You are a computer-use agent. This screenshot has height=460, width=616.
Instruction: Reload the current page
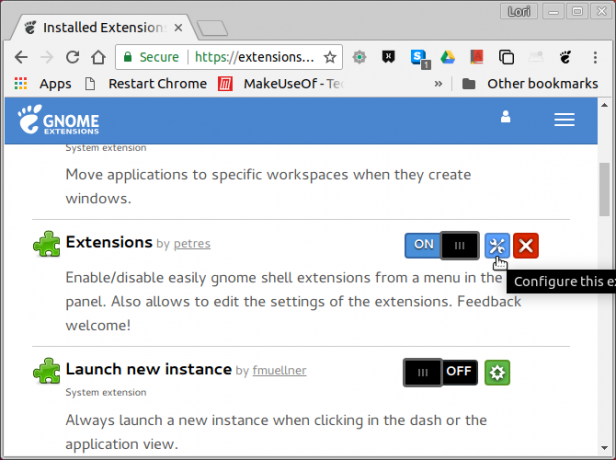(73, 57)
